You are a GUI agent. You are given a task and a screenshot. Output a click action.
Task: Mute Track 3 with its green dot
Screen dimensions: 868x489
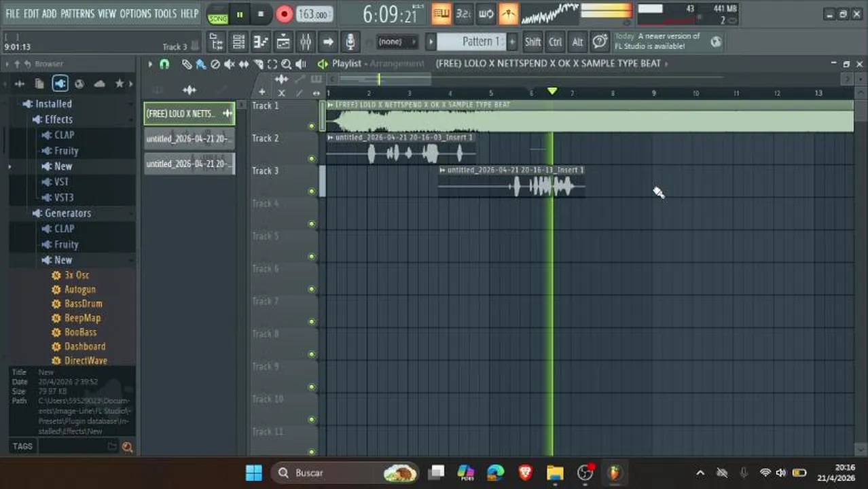pos(312,192)
